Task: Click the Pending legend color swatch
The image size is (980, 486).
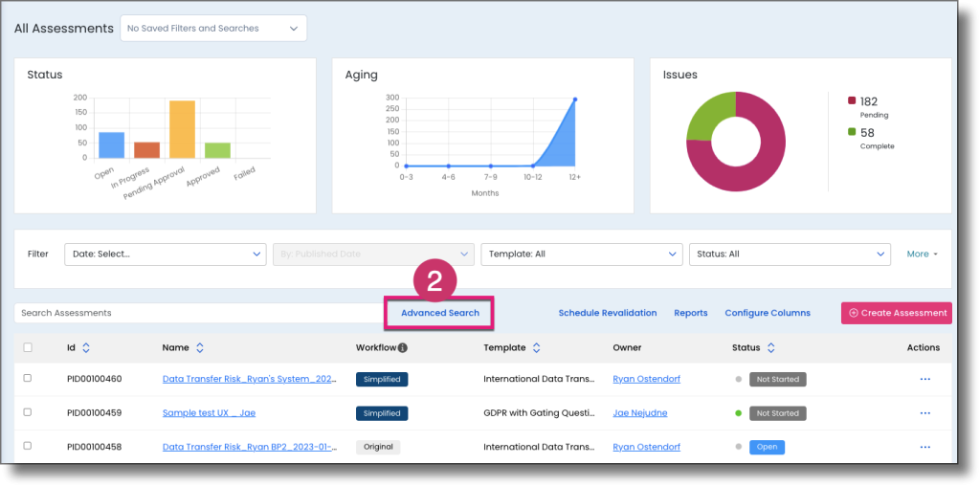Action: pyautogui.click(x=851, y=101)
